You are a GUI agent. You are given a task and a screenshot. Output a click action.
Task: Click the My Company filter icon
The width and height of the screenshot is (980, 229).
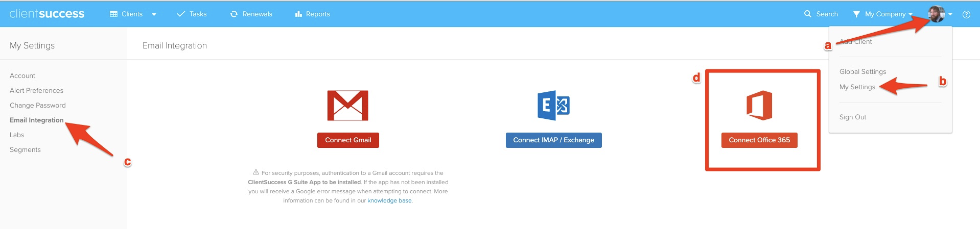click(856, 14)
